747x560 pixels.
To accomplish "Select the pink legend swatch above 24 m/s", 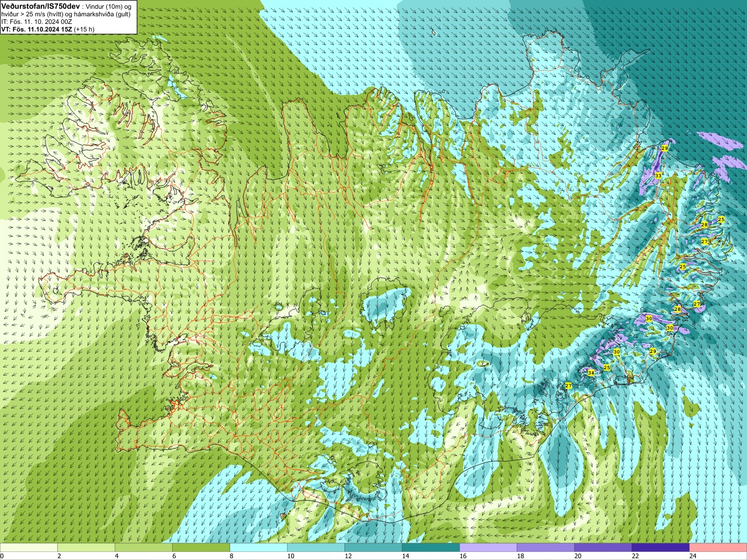I will point(718,548).
